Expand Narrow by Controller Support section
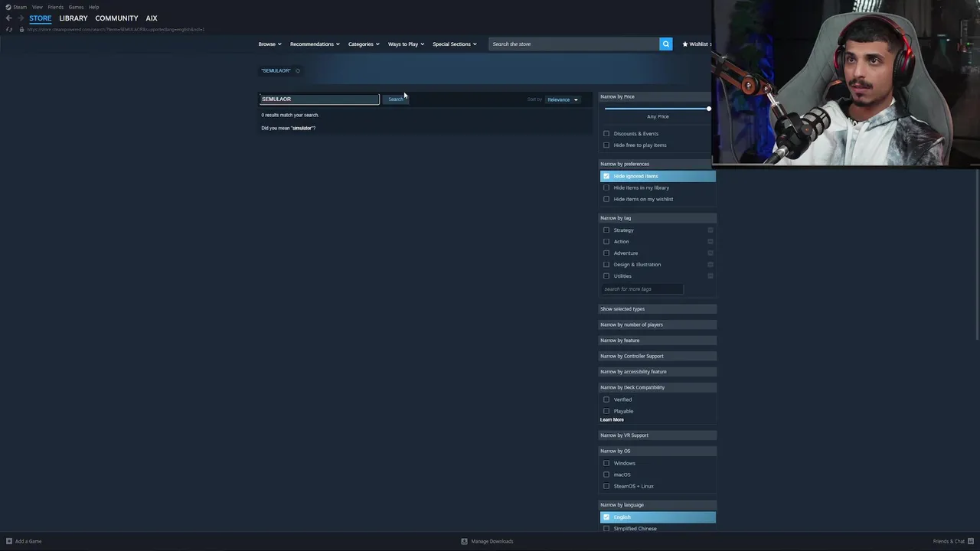Viewport: 980px width, 551px height. click(658, 356)
